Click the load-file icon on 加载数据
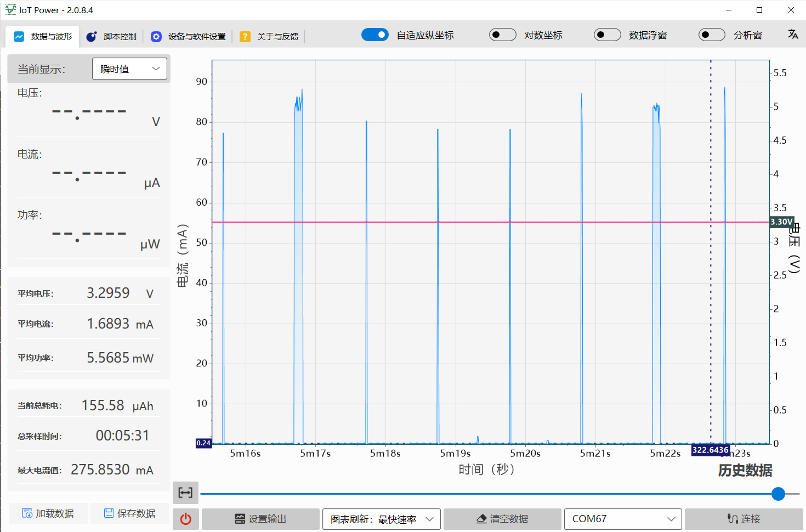Image resolution: width=806 pixels, height=532 pixels. [27, 513]
